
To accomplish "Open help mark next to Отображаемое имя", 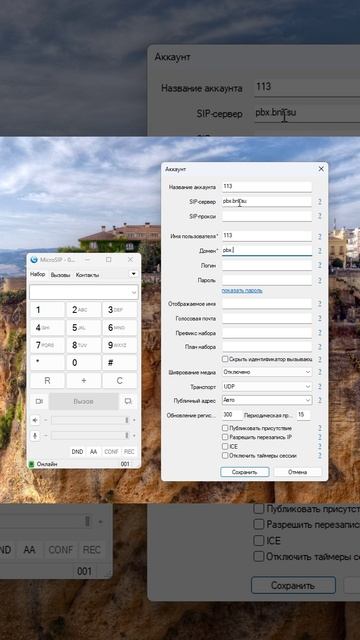I will 320,304.
